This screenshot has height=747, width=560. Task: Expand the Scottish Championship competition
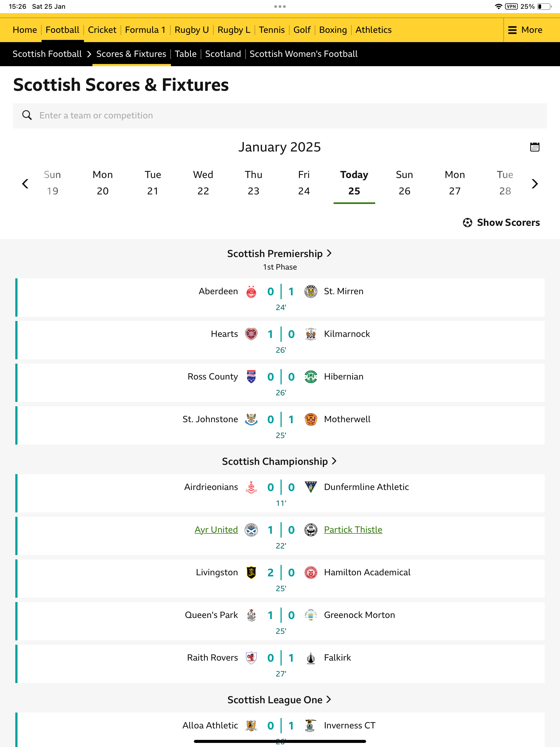coord(280,461)
